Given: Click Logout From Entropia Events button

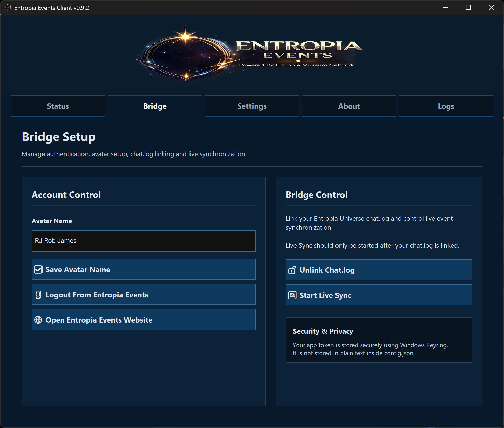Looking at the screenshot, I should pos(144,295).
